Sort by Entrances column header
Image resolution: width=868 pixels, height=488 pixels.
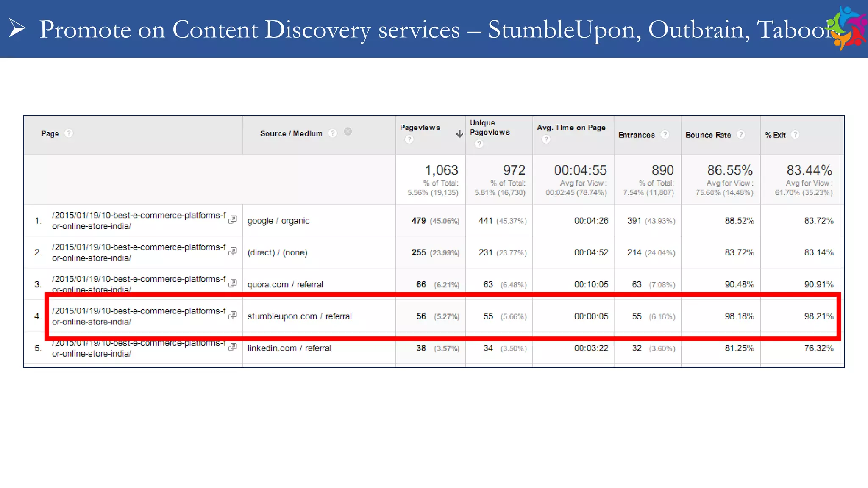[637, 135]
